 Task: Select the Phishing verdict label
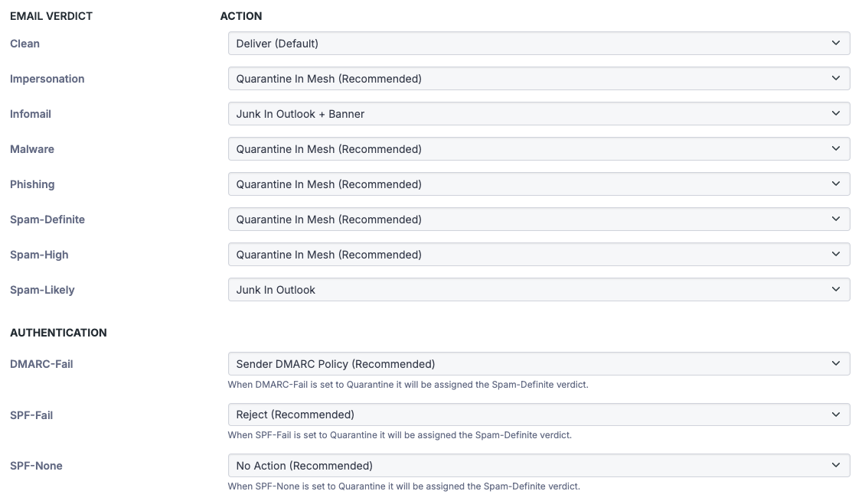(32, 184)
